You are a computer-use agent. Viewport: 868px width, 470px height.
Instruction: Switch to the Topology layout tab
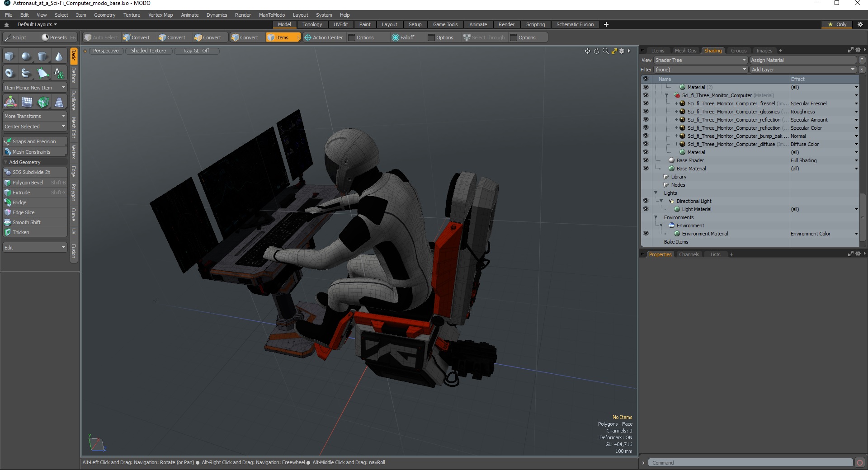312,24
